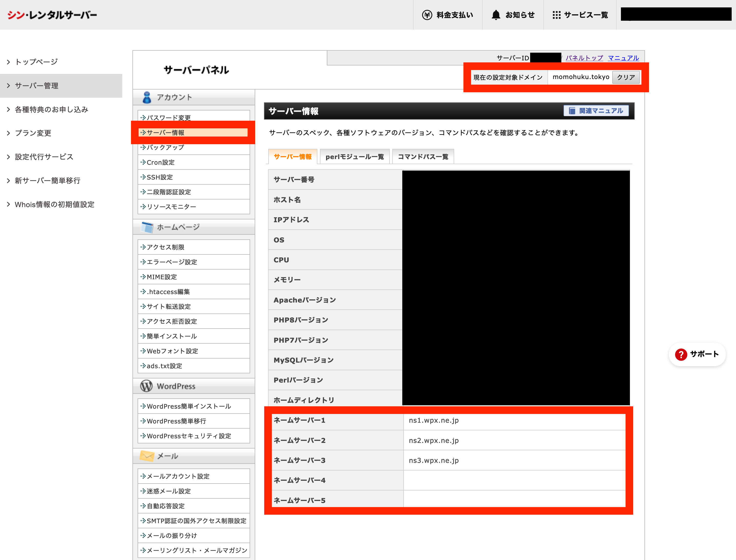Click the クリア button next to domain
Screen dimensions: 736x560
(x=626, y=77)
